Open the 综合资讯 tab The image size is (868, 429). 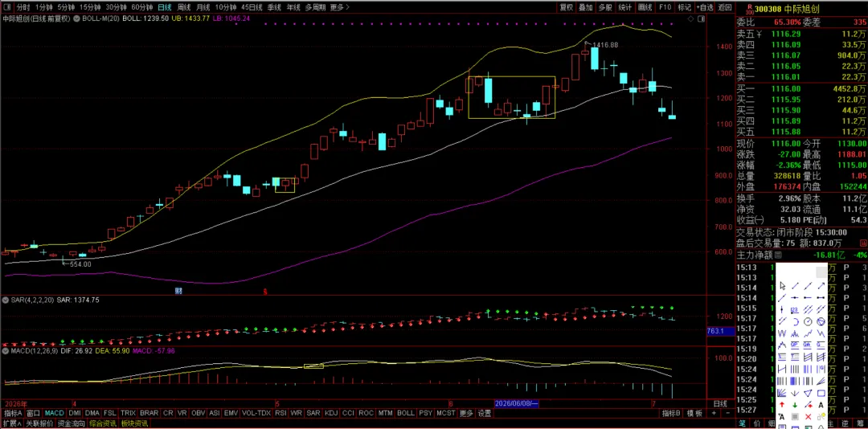click(103, 423)
